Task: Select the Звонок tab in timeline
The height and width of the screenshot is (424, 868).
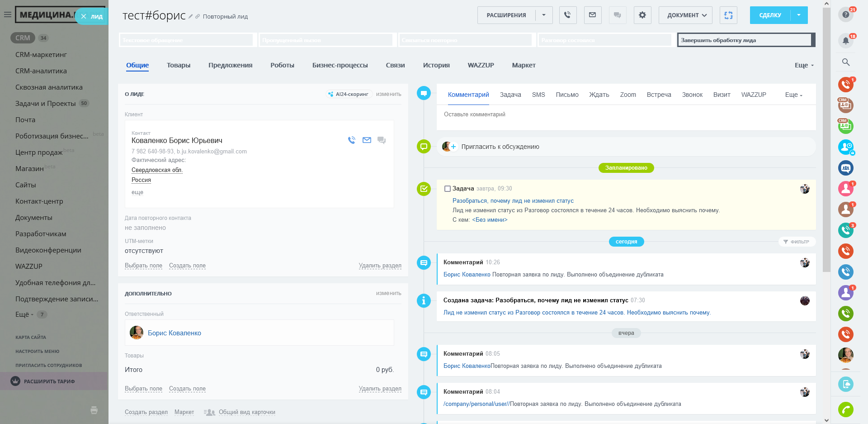Action: coord(692,95)
